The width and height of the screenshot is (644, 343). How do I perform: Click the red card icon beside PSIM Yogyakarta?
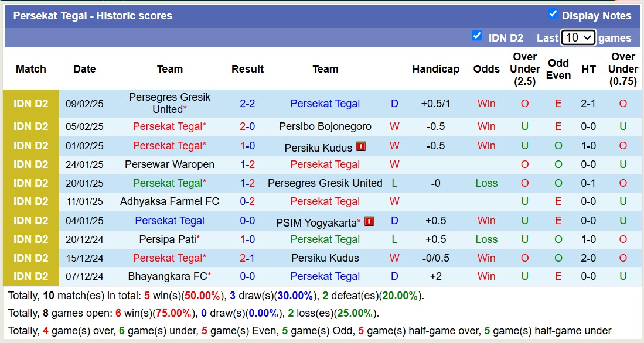point(369,221)
